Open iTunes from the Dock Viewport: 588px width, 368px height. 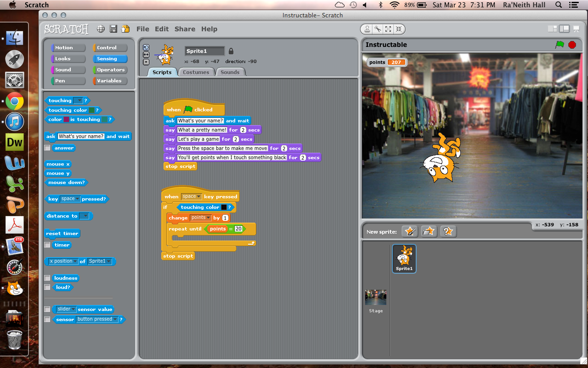[15, 122]
